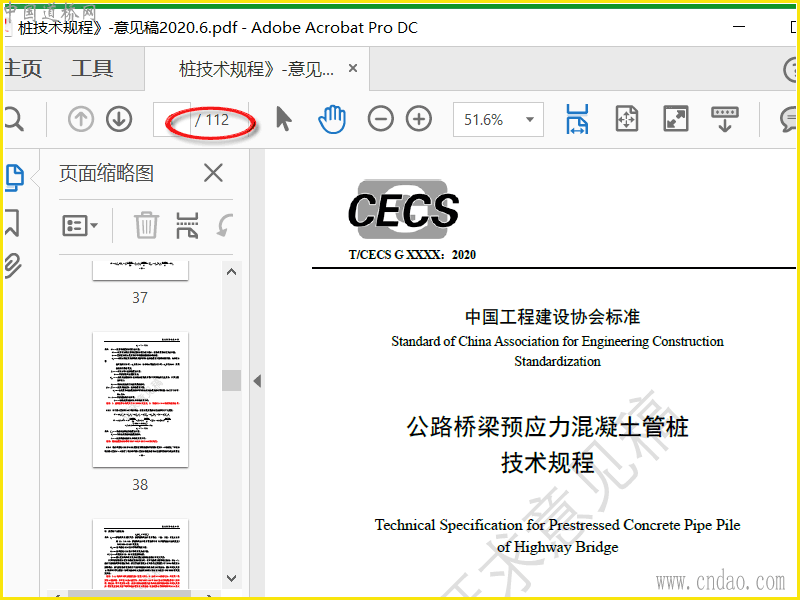Select the page thumbnail below 38
Screen dimensions: 800x600
pyautogui.click(x=140, y=554)
